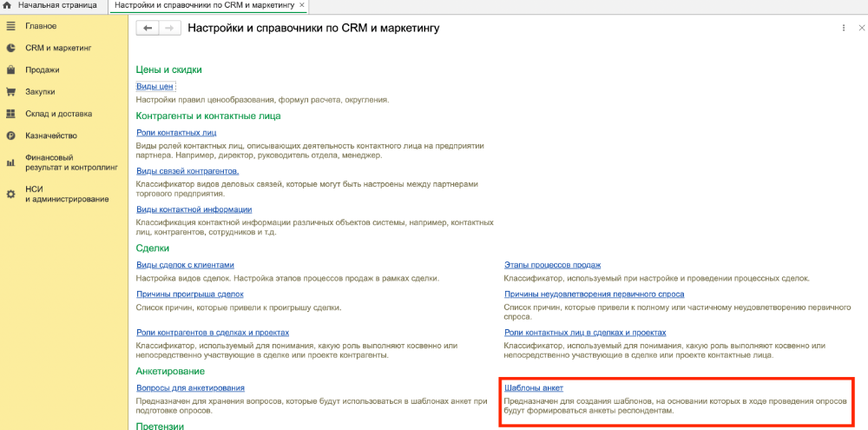This screenshot has width=868, height=430.
Task: Click the Склад и доставка grid icon
Action: coord(10,114)
